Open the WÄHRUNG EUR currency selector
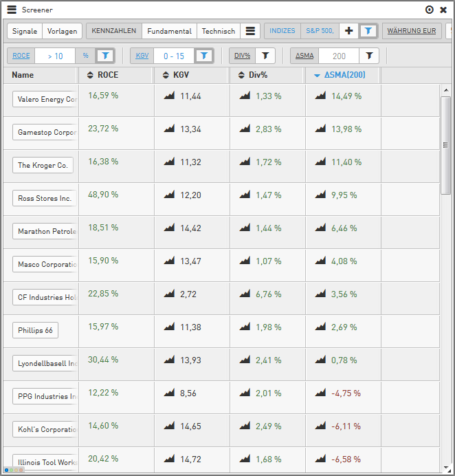455x476 pixels. point(412,31)
